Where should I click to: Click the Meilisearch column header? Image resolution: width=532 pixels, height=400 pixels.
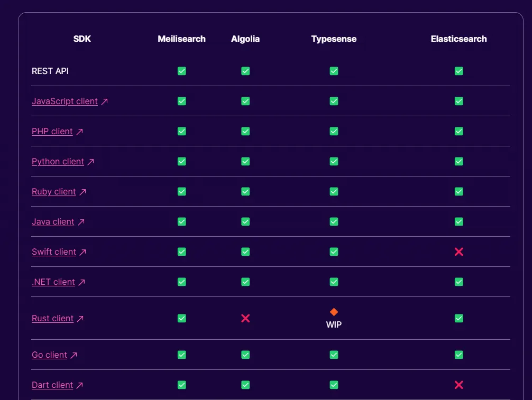point(181,39)
